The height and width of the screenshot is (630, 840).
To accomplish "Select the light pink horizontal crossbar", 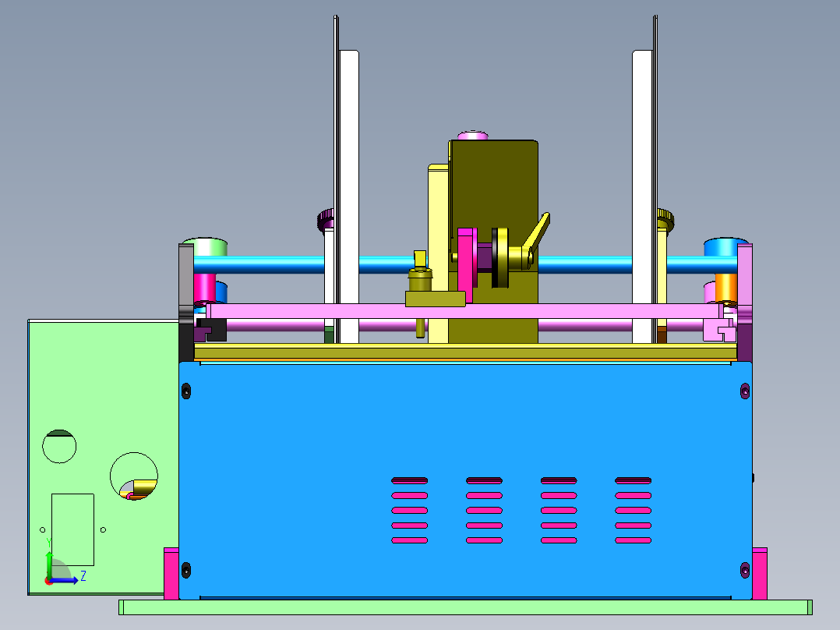I will point(465,311).
